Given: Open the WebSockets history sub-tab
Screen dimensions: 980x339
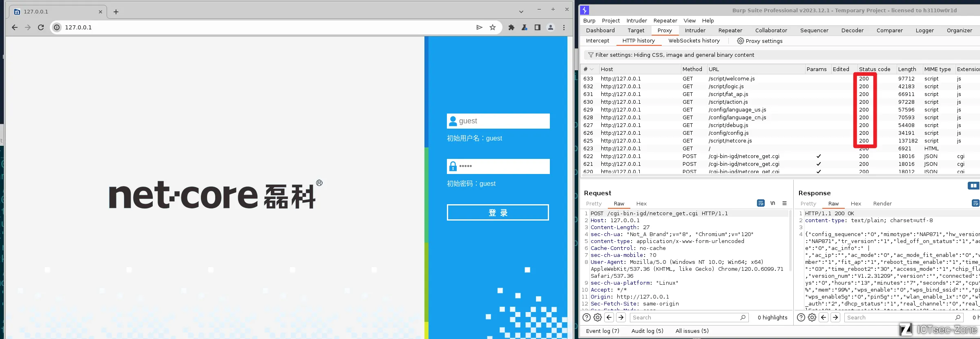Looking at the screenshot, I should [x=694, y=41].
